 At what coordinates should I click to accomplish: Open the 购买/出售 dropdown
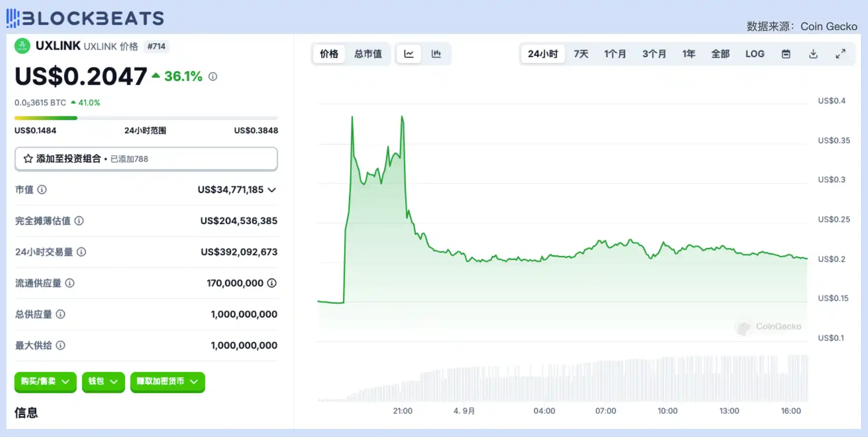tap(45, 381)
